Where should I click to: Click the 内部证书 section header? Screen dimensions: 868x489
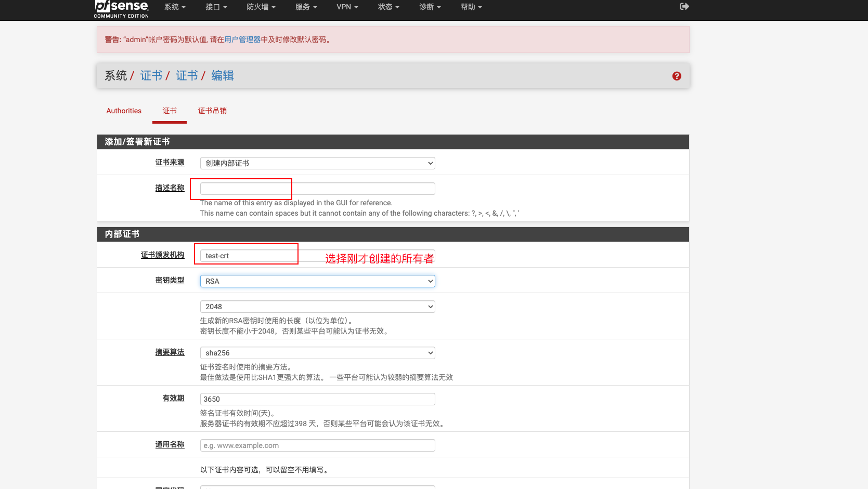coord(393,234)
